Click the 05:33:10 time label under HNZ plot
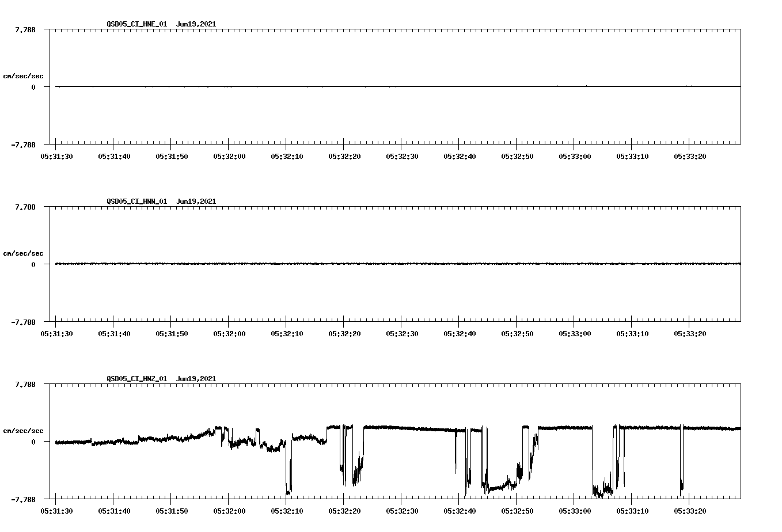This screenshot has height=532, width=782. [632, 511]
